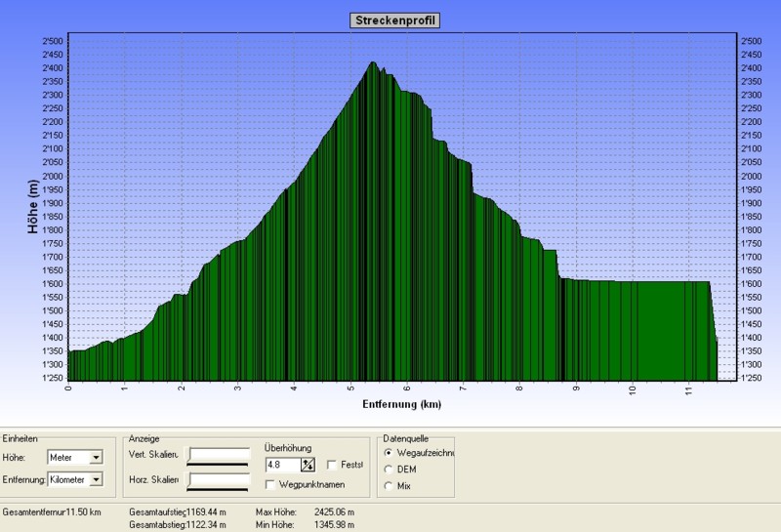The height and width of the screenshot is (532, 781).
Task: Enable the Festst checkbox
Action: (x=332, y=465)
